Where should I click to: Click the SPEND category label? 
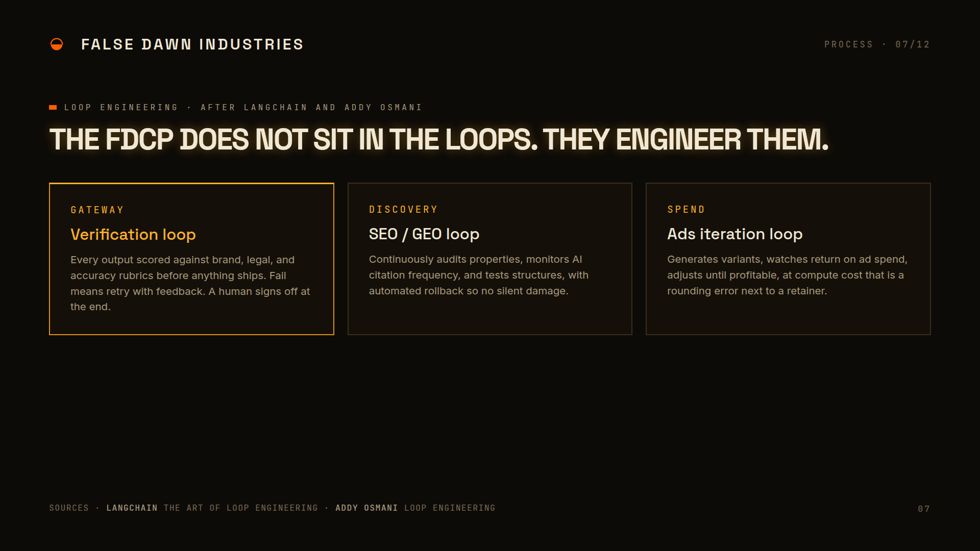click(x=686, y=209)
